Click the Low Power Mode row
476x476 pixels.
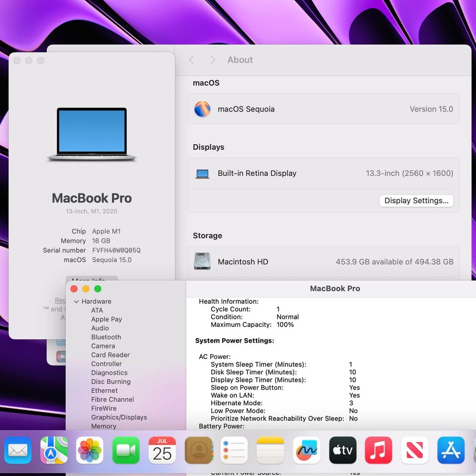pyautogui.click(x=284, y=411)
